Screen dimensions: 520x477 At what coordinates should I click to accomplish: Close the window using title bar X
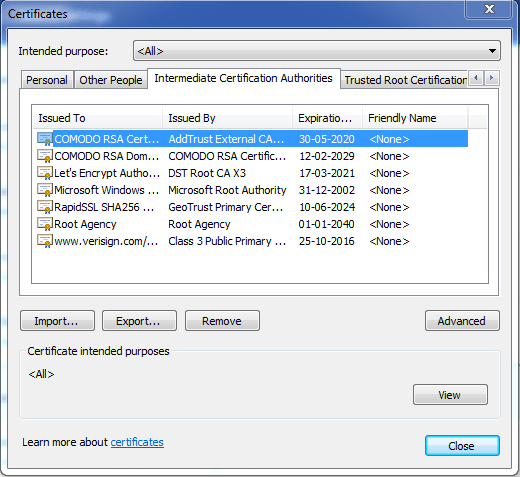[489, 9]
